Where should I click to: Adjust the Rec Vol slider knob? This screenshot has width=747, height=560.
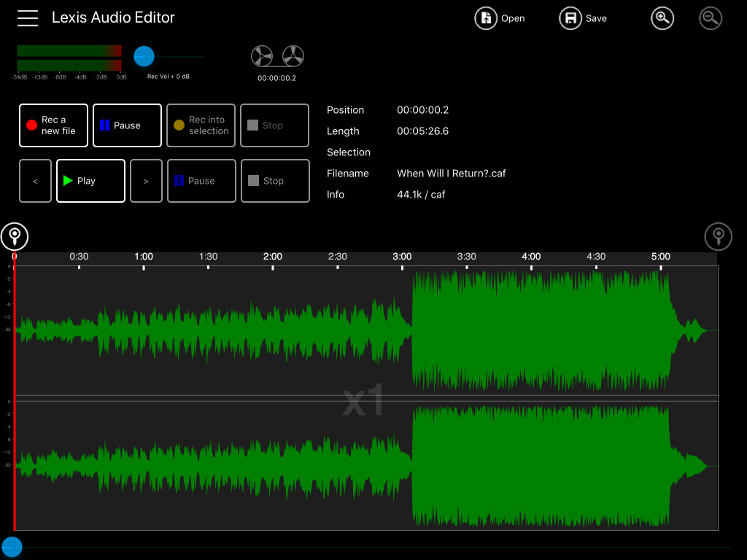144,56
